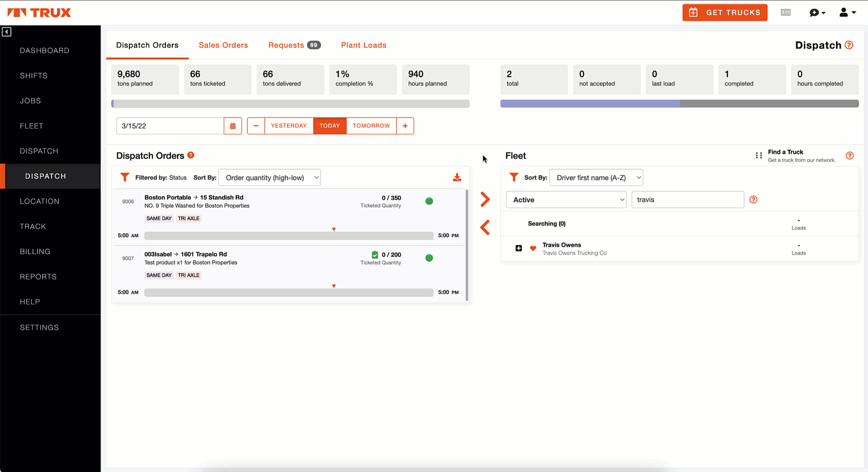The height and width of the screenshot is (472, 868).
Task: Open Fleet in the sidebar
Action: tap(32, 126)
